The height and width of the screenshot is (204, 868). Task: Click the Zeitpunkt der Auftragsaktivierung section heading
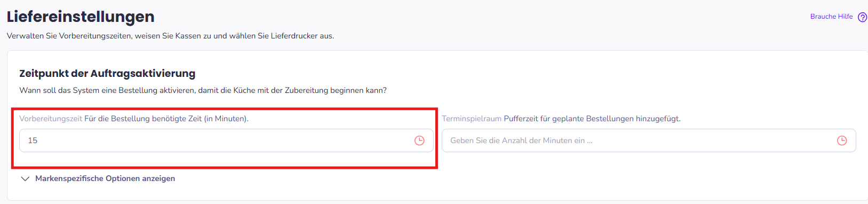coord(107,73)
